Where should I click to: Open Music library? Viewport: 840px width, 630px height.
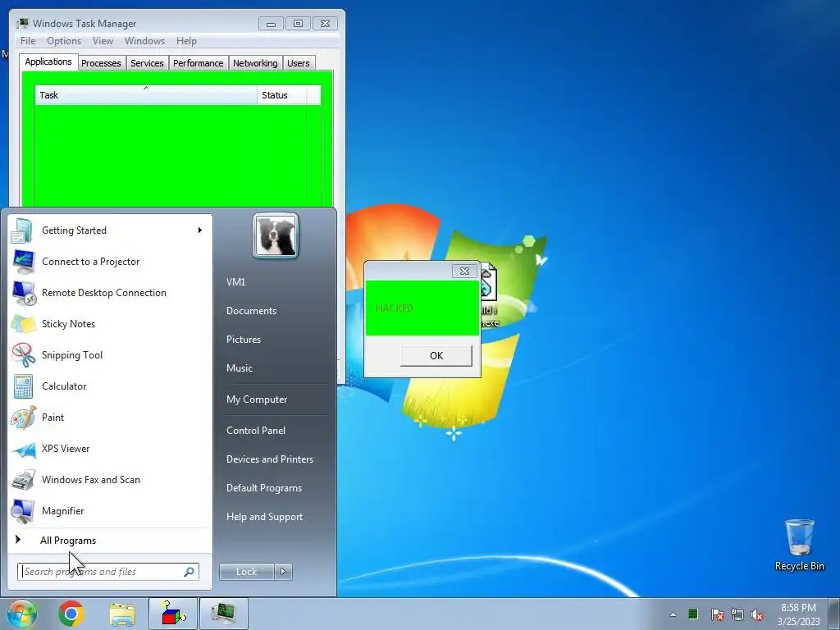(x=239, y=368)
